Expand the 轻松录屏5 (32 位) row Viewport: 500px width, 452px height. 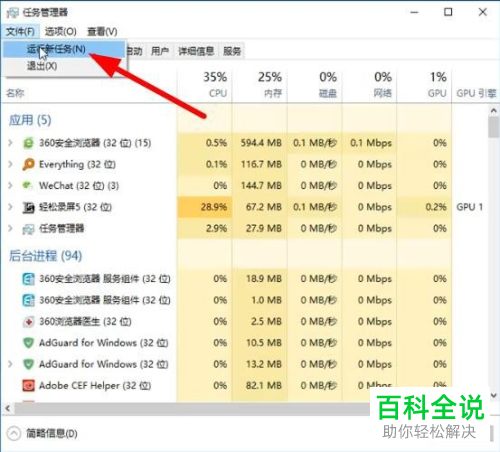(10, 207)
